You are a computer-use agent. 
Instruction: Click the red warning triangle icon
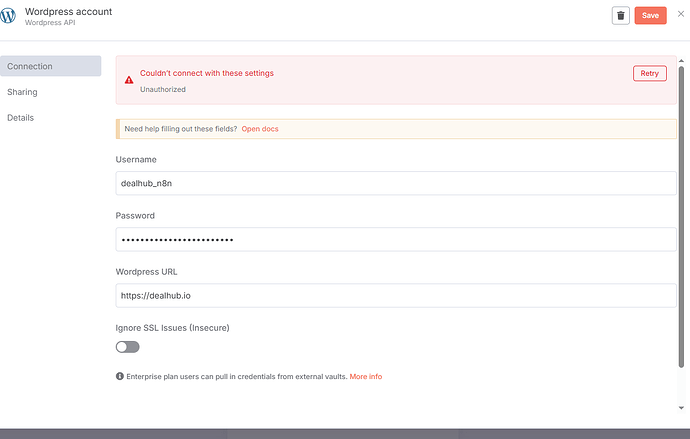click(x=129, y=80)
